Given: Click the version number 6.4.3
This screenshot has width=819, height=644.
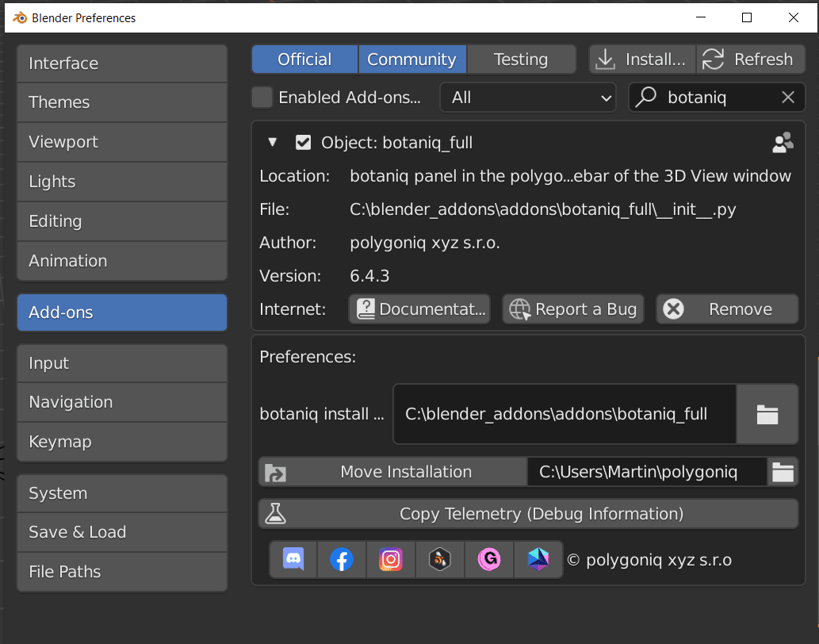Looking at the screenshot, I should coord(369,276).
